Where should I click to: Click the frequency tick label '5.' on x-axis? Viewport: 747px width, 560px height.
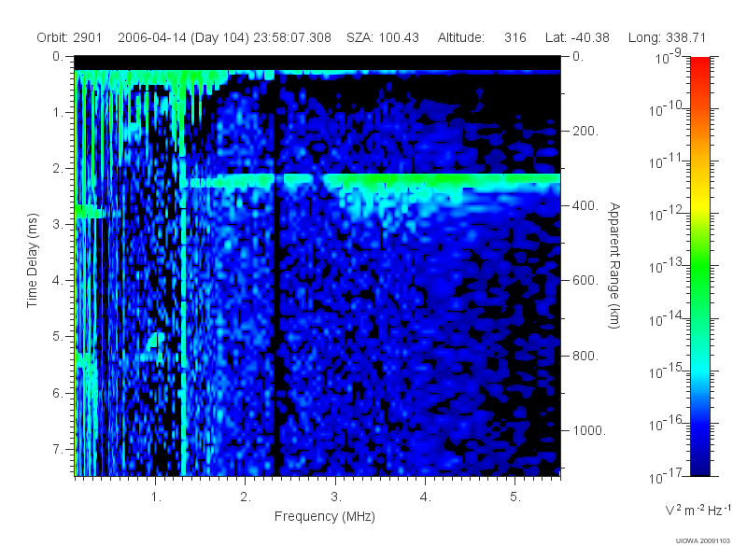(x=515, y=497)
